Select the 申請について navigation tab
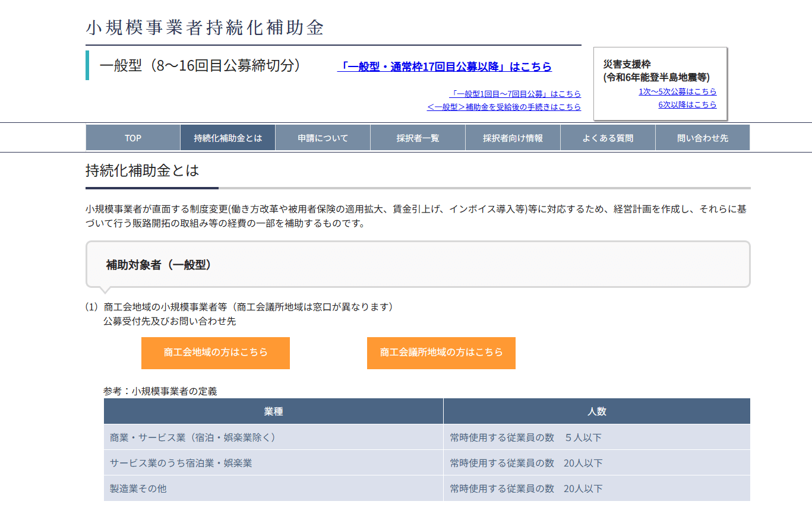Viewport: 812px width, 517px height. pyautogui.click(x=323, y=137)
